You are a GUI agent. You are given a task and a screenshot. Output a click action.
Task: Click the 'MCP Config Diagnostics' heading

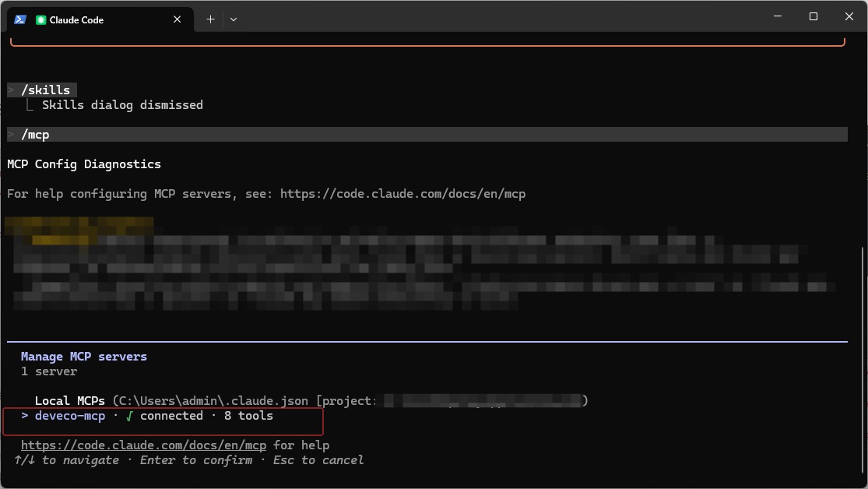84,164
